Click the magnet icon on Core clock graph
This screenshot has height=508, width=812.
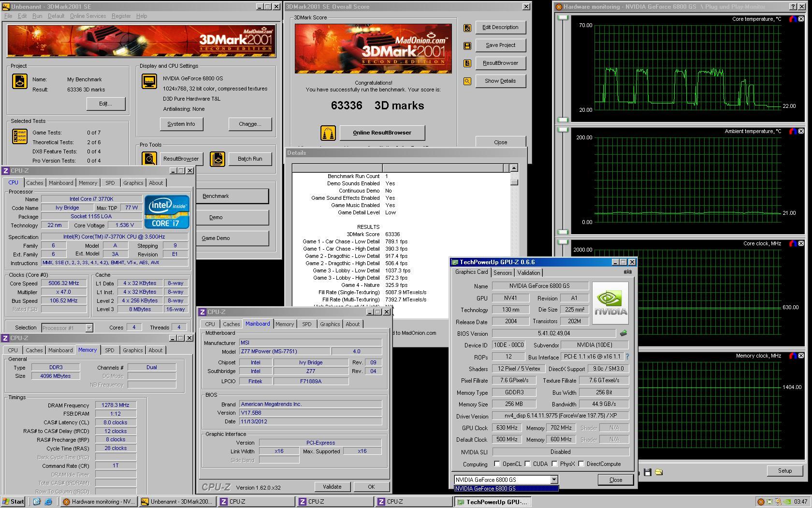coord(793,244)
